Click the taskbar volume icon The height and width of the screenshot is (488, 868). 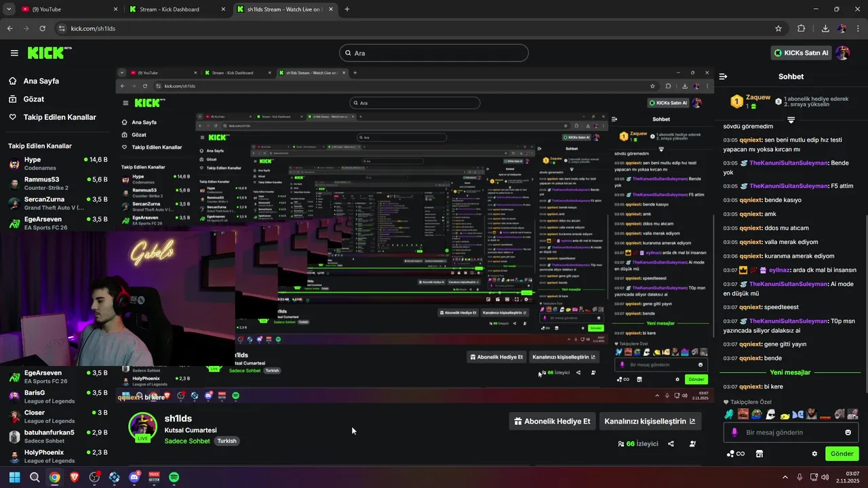coord(825,477)
